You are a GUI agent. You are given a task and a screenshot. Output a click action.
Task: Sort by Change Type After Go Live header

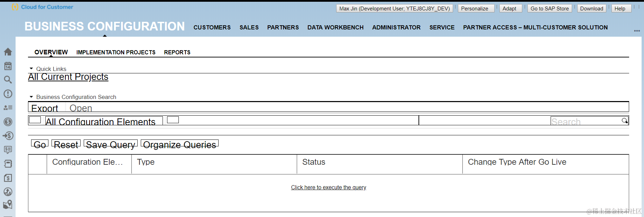click(x=546, y=164)
